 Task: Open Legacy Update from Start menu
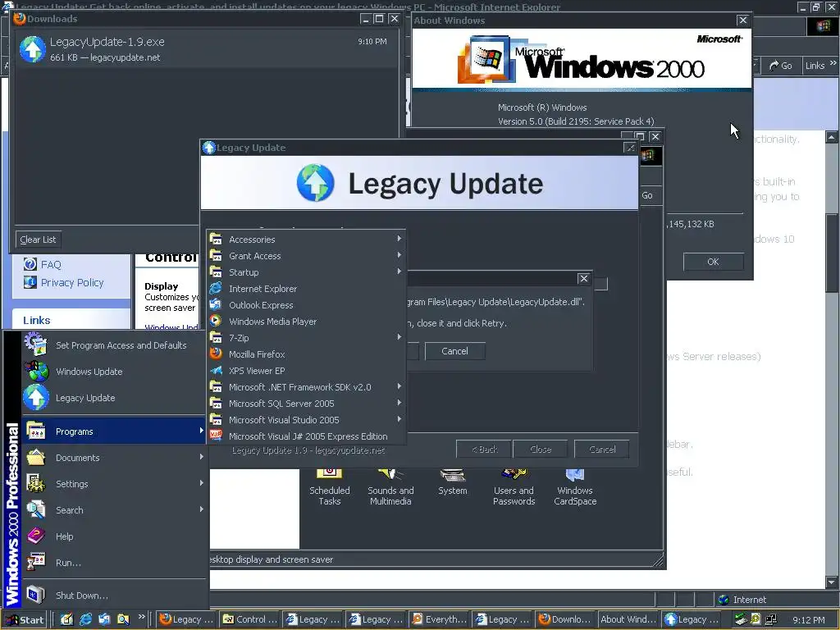tap(113, 398)
